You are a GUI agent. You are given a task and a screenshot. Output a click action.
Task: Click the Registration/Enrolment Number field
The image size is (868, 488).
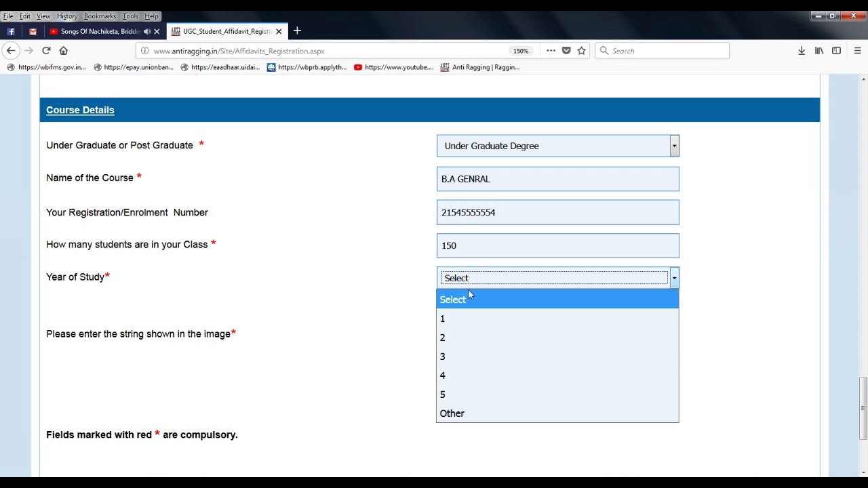point(558,212)
